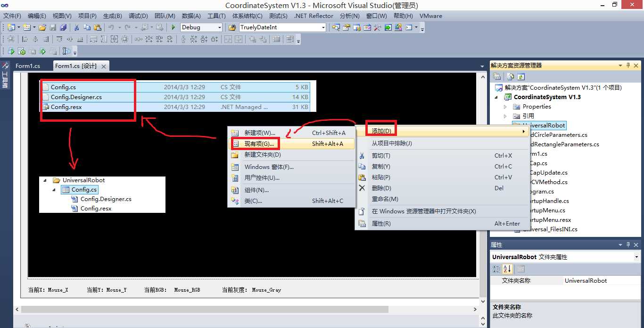Click the Undo arrow icon
Screen dimensions: 644x328
click(111, 27)
